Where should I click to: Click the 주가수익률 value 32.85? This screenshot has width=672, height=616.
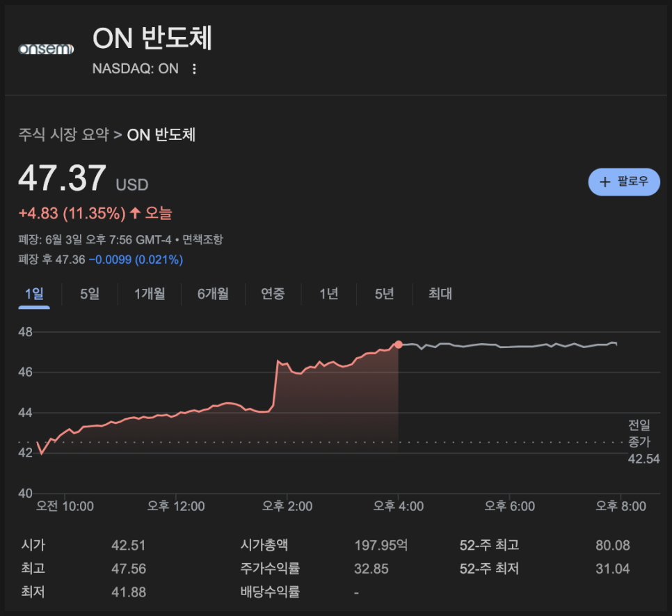click(371, 569)
